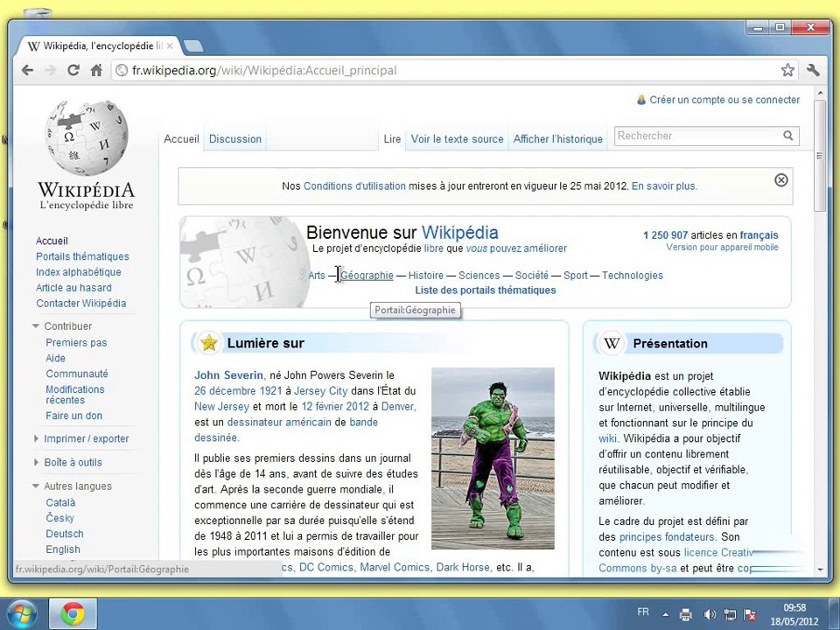Open the Histoire portal link
The width and height of the screenshot is (840, 630).
click(426, 276)
